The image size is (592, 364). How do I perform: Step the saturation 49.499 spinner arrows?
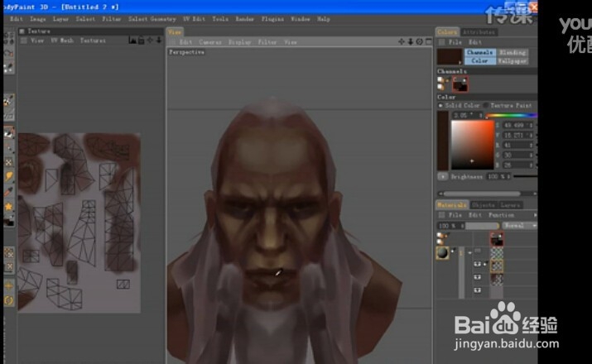pyautogui.click(x=532, y=125)
